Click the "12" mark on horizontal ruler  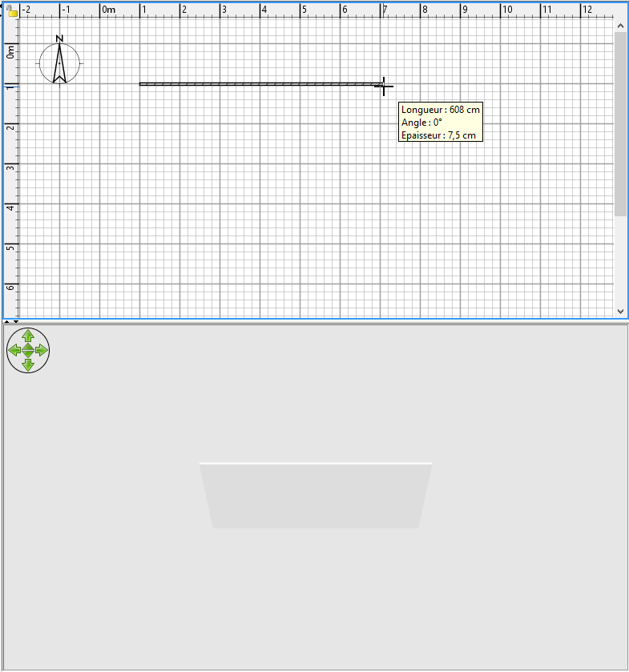click(587, 10)
